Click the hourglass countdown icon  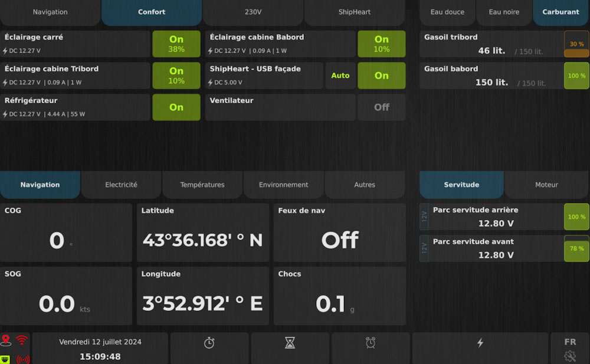pos(290,343)
